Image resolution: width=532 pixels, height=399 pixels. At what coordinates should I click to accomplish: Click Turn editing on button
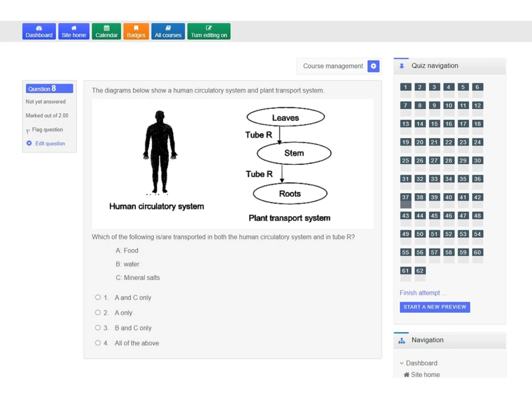click(209, 31)
